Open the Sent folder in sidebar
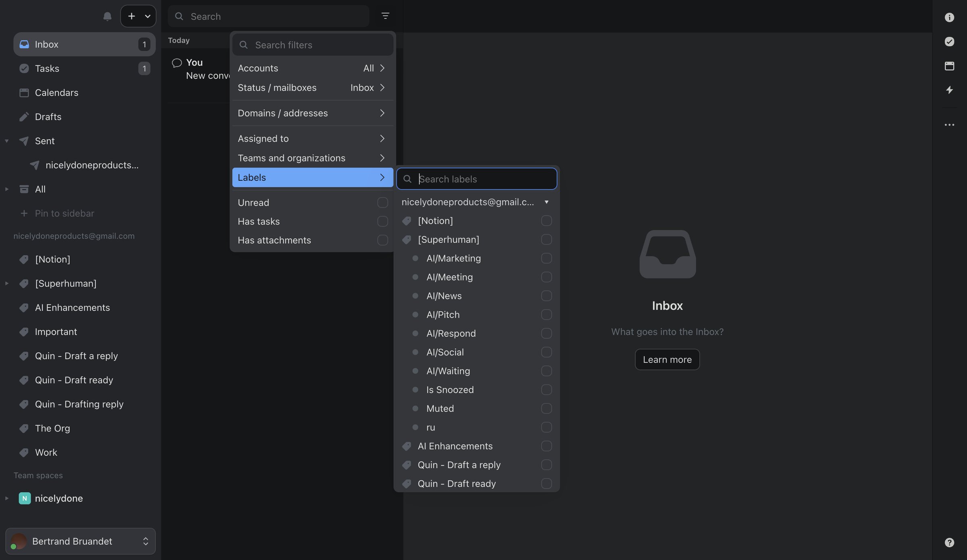This screenshot has height=560, width=967. tap(85, 141)
